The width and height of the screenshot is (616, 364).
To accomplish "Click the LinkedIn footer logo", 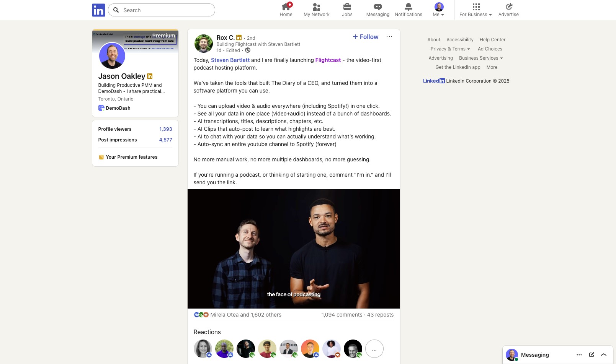I will point(434,81).
